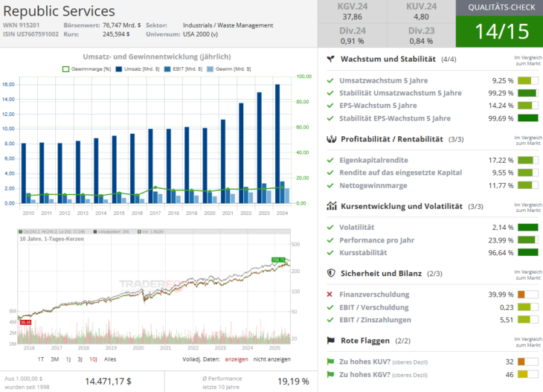Click market comparison bar for Umsatzwachstum 5 Jahre
This screenshot has height=392, width=543.
pyautogui.click(x=528, y=80)
